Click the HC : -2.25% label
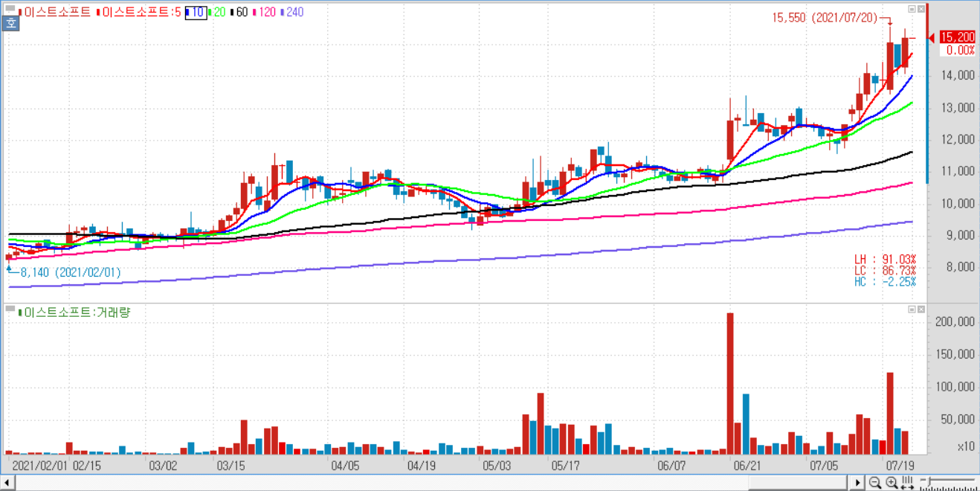Viewport: 980px width, 491px height. (885, 281)
